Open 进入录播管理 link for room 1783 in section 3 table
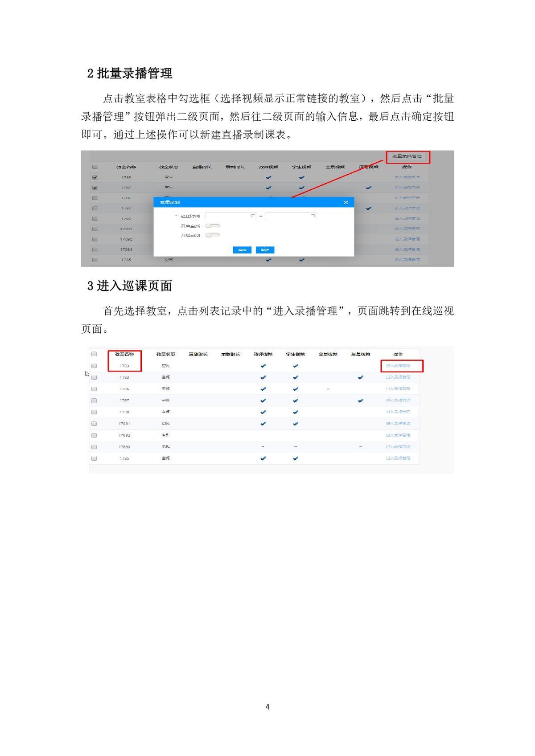 point(398,366)
